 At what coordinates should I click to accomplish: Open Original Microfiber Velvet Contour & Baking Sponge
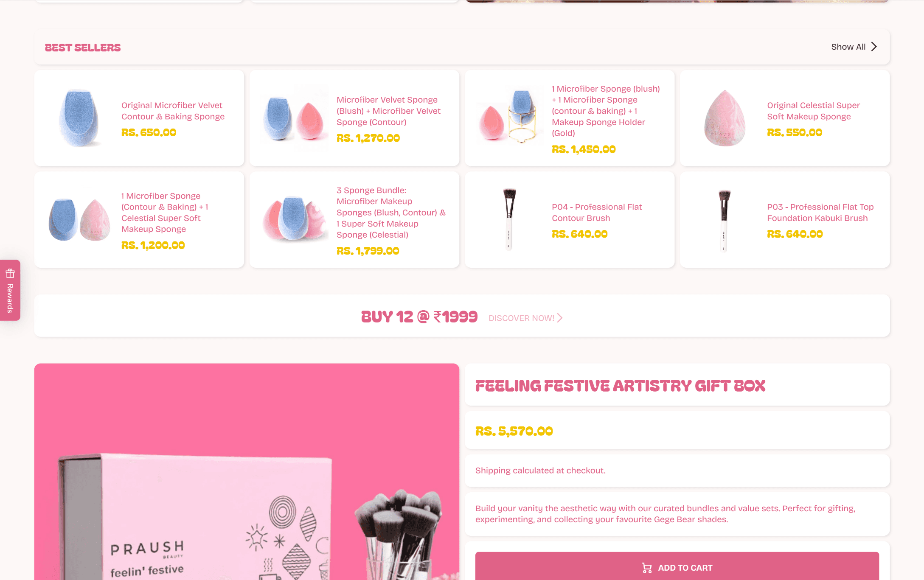(173, 111)
